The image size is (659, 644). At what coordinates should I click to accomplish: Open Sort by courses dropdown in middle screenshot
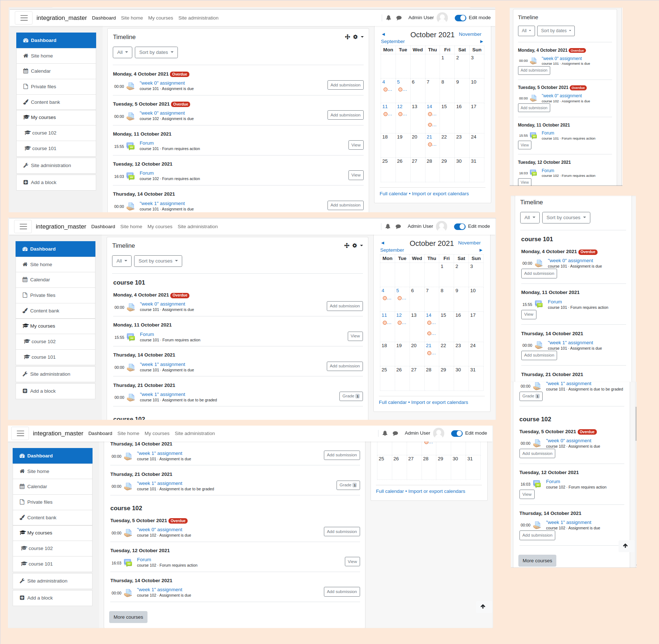coord(158,261)
